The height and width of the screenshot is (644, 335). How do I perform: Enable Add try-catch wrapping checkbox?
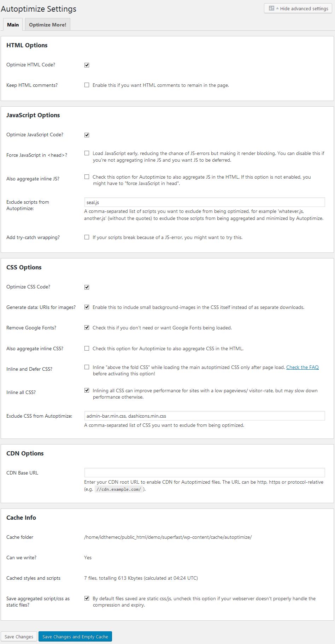(87, 237)
